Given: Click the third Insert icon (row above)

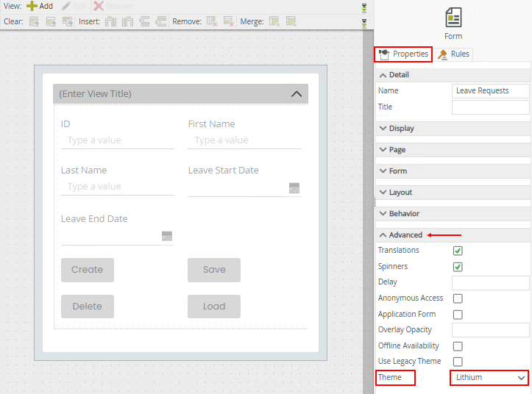Looking at the screenshot, I should click(x=144, y=22).
